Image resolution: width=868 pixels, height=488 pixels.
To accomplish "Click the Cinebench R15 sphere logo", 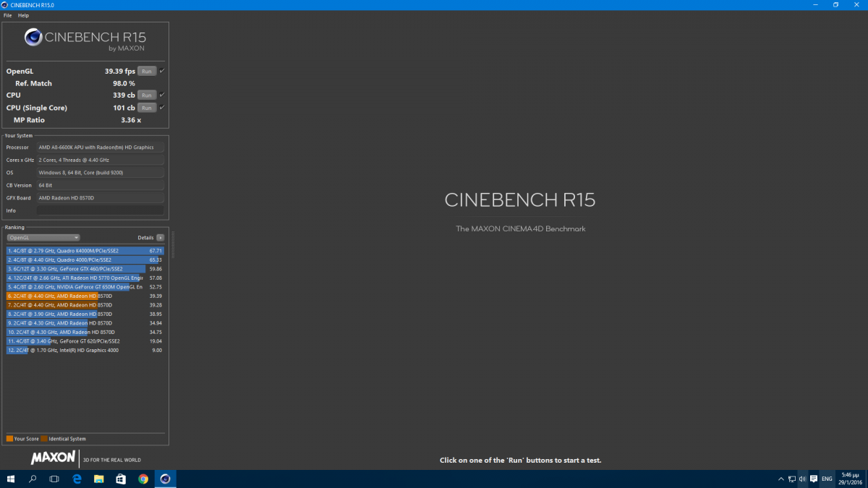I will click(33, 38).
